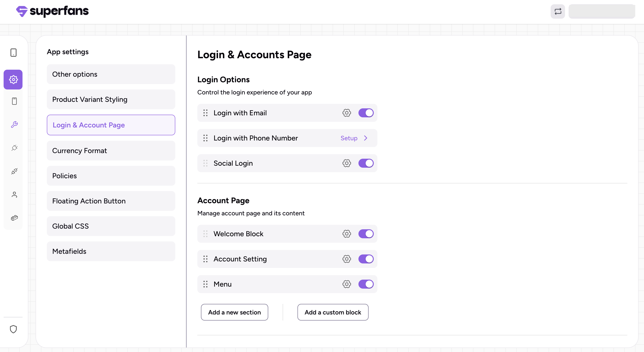Click the wrench icon in left sidebar
Image resolution: width=644 pixels, height=352 pixels.
click(x=14, y=124)
